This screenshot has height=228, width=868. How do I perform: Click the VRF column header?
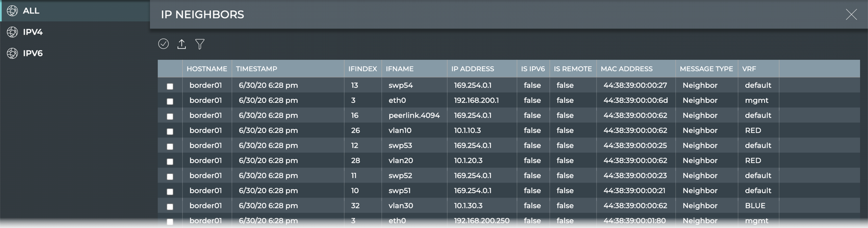(x=749, y=69)
